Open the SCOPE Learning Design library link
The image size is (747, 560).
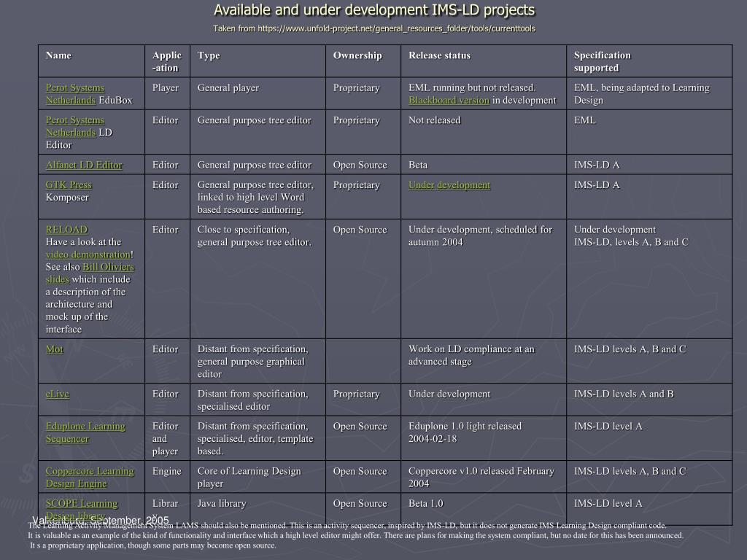click(82, 510)
